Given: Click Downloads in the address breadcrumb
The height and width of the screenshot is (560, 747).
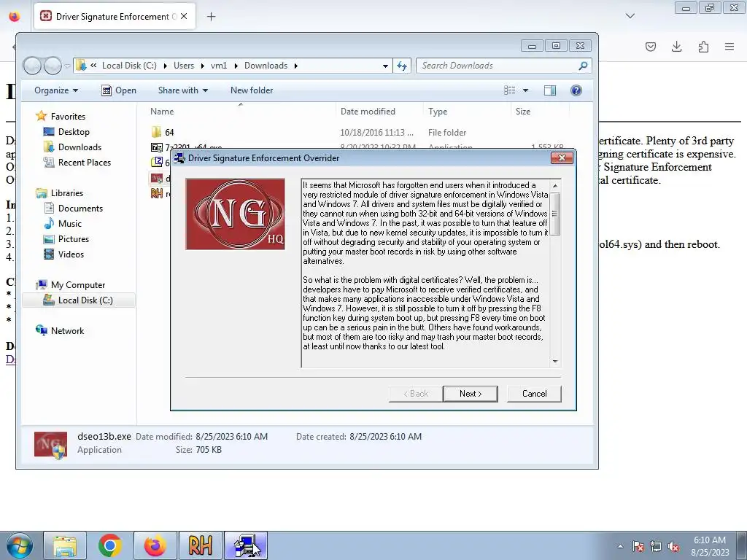Looking at the screenshot, I should (266, 66).
